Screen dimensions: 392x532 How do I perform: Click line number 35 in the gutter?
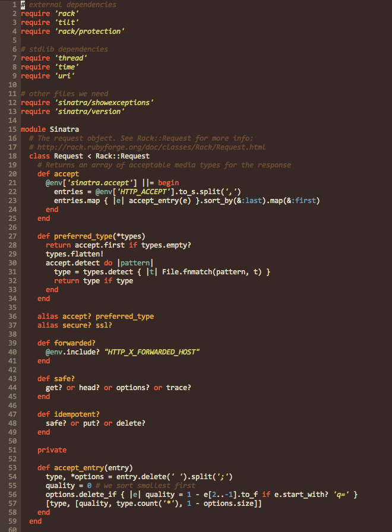(12, 308)
